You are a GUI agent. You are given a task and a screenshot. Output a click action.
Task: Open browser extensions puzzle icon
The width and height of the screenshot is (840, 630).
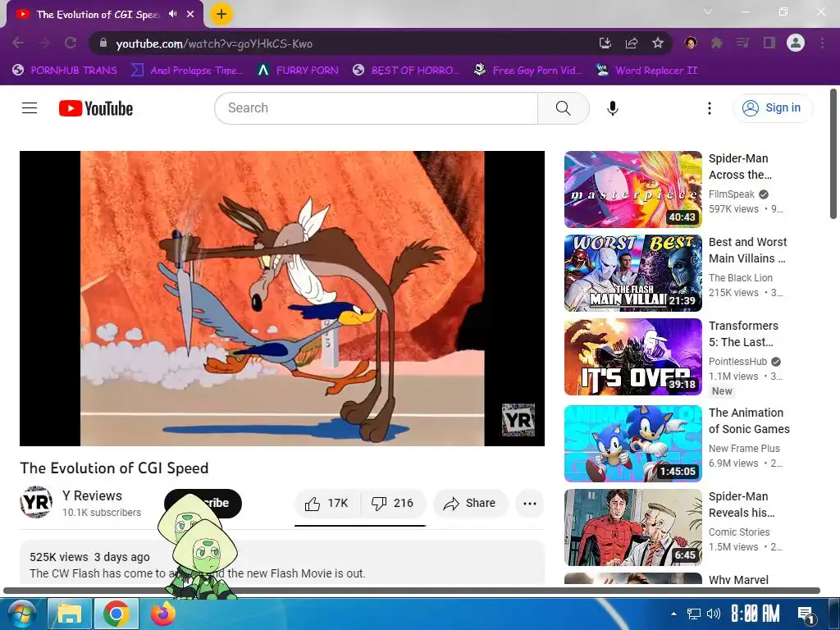point(717,43)
